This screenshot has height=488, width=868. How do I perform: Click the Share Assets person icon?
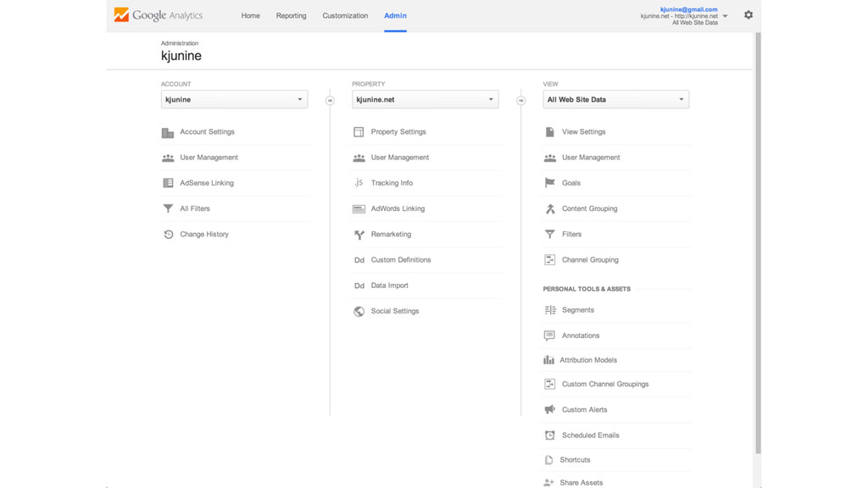click(548, 482)
